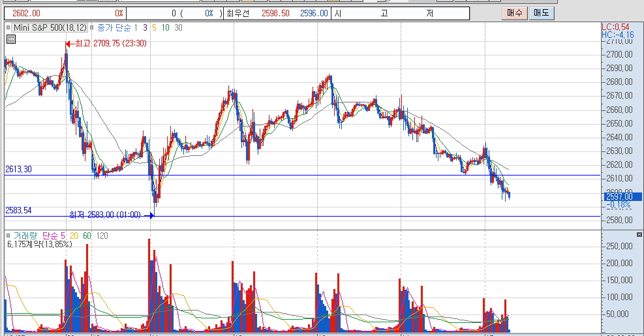
Task: Click the 2597.00 current price tag on axis
Action: [619, 196]
